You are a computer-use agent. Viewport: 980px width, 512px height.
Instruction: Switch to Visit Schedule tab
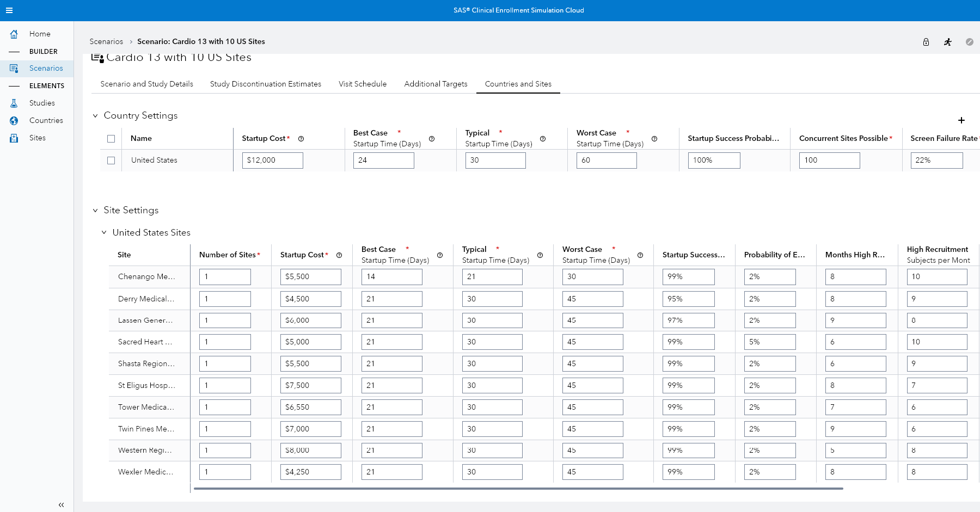362,84
